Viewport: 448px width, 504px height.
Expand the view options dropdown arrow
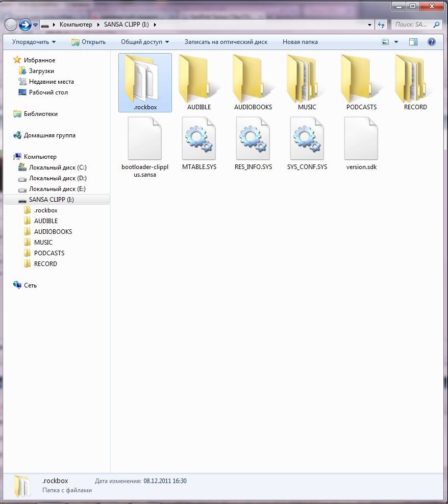coord(396,42)
